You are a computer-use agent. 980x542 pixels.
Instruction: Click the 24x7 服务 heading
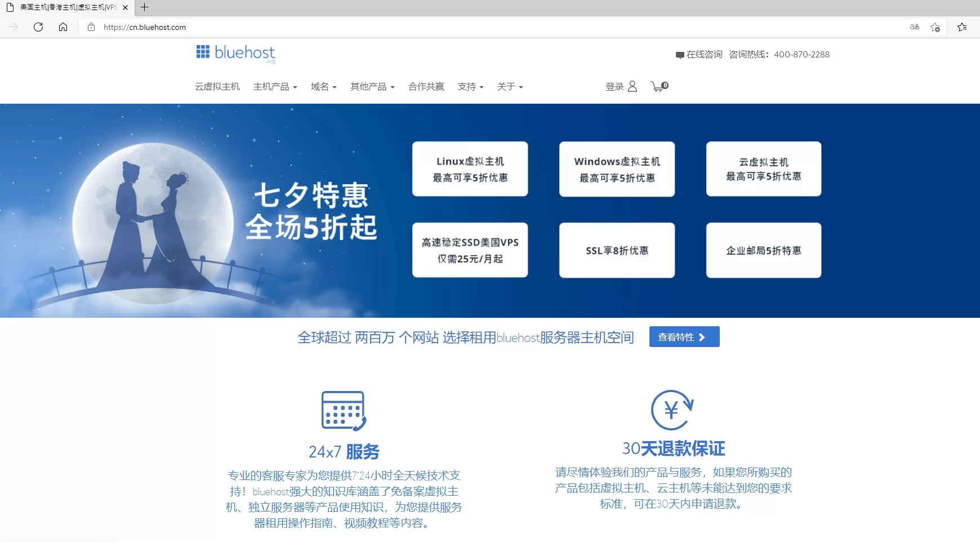(344, 452)
